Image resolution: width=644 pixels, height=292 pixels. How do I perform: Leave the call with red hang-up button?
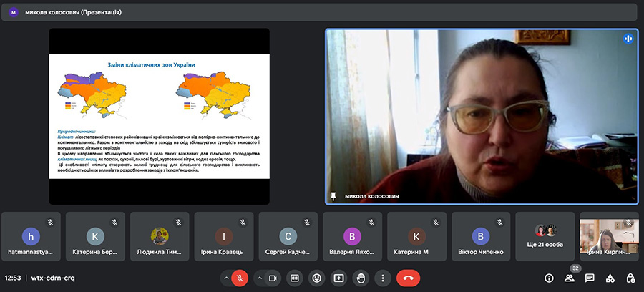409,278
